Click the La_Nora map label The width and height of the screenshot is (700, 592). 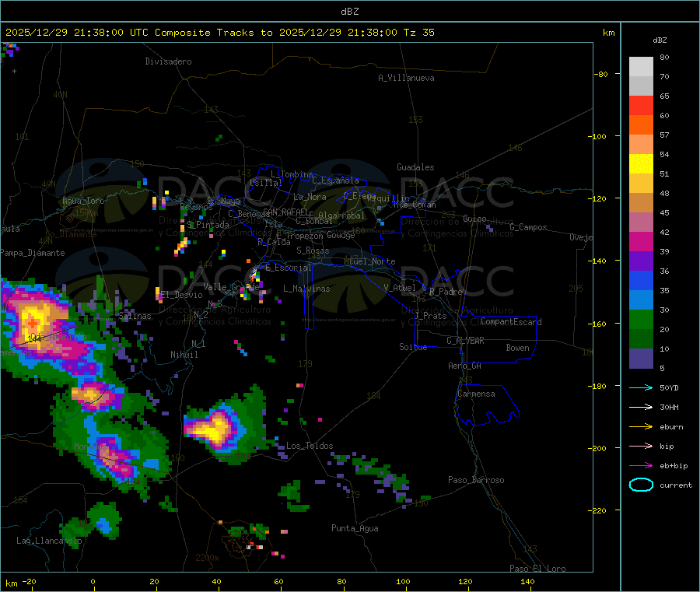pyautogui.click(x=310, y=197)
